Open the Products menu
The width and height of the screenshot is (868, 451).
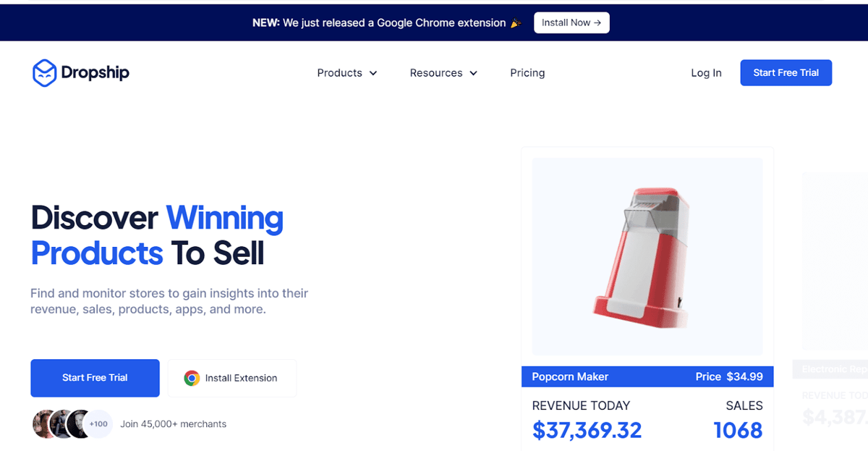[347, 73]
